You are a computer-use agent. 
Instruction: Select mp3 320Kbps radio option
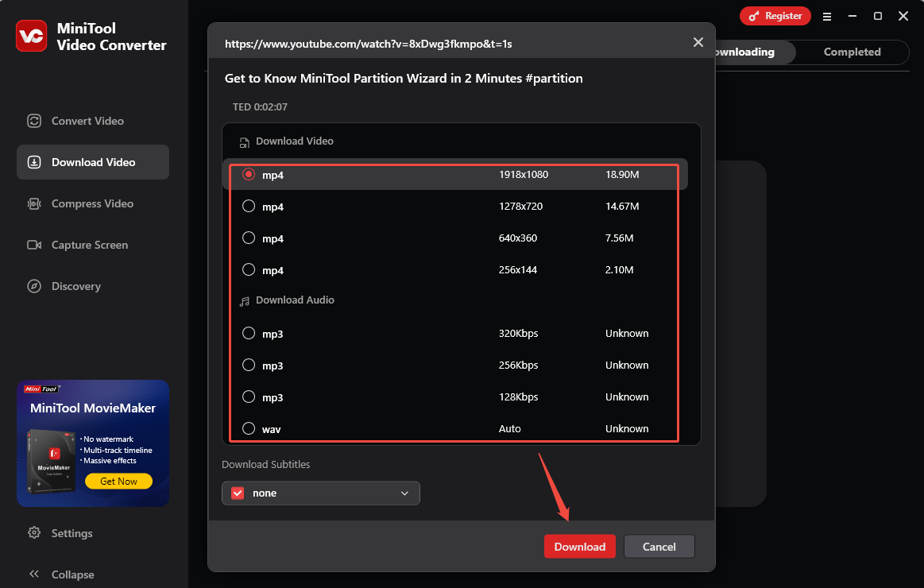click(249, 334)
